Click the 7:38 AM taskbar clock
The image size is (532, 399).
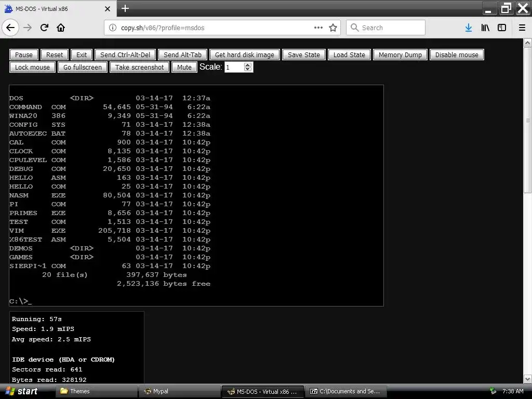tap(513, 391)
